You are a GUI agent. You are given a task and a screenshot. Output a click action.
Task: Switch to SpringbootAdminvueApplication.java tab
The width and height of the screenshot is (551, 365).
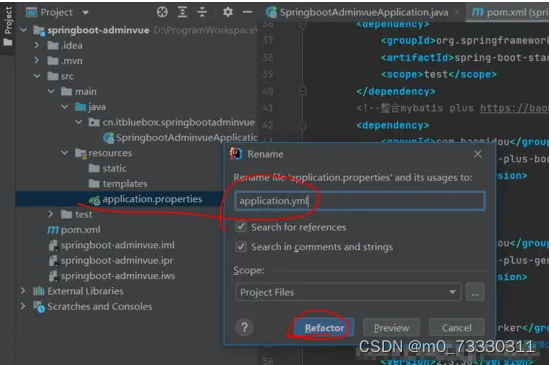[363, 13]
